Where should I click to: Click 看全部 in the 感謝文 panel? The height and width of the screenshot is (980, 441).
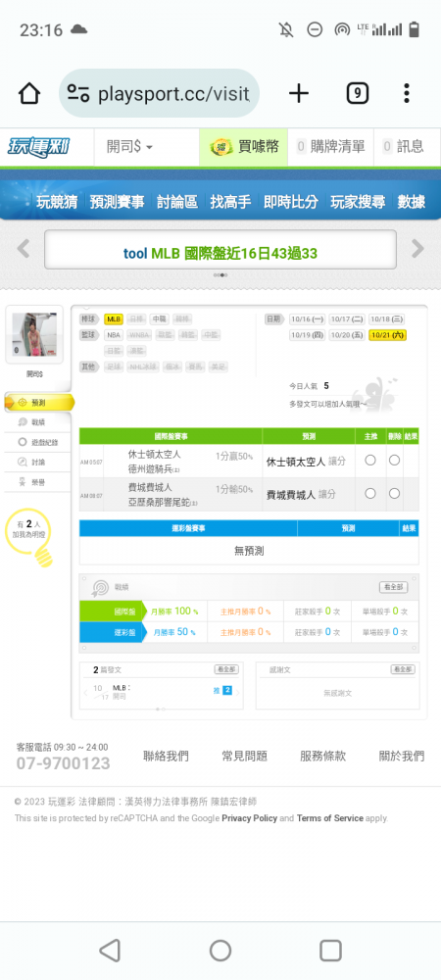[403, 669]
